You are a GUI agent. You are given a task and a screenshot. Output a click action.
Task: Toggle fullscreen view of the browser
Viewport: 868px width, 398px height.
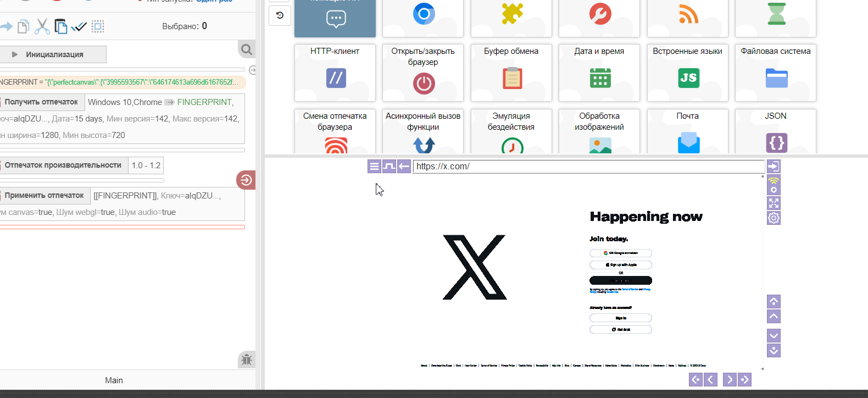(x=774, y=203)
